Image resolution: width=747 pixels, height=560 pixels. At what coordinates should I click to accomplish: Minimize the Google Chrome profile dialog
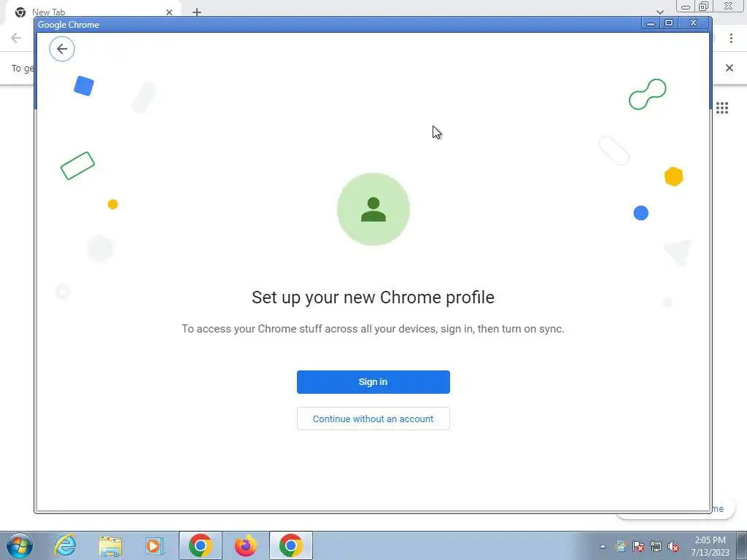(x=650, y=23)
